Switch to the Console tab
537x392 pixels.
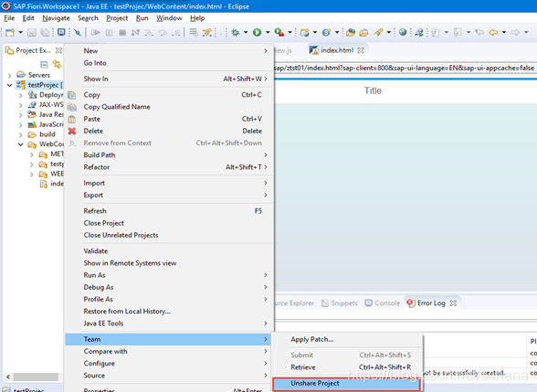(383, 303)
